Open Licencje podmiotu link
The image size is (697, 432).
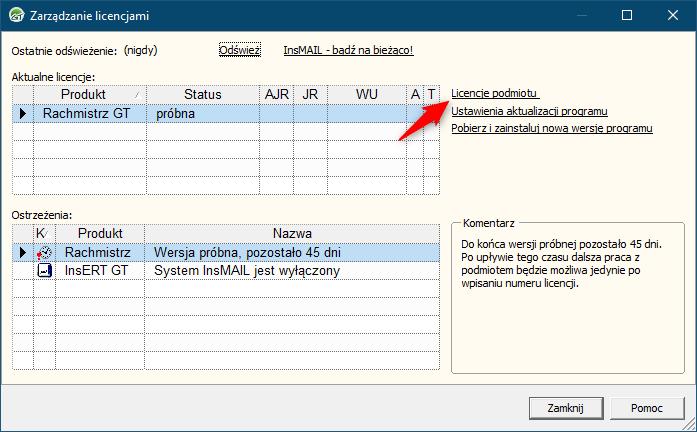[497, 93]
